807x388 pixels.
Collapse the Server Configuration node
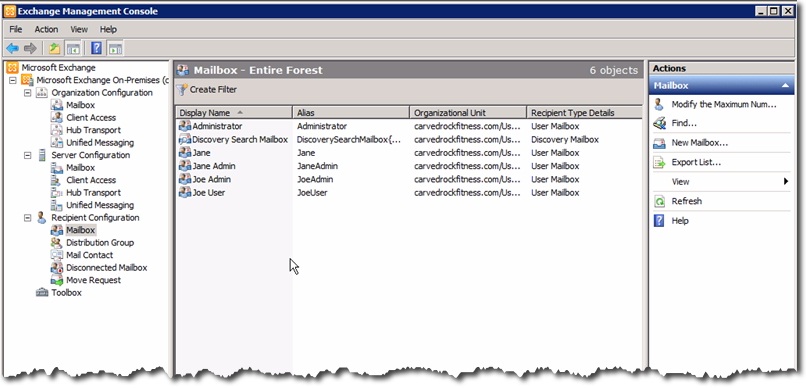pyautogui.click(x=28, y=155)
